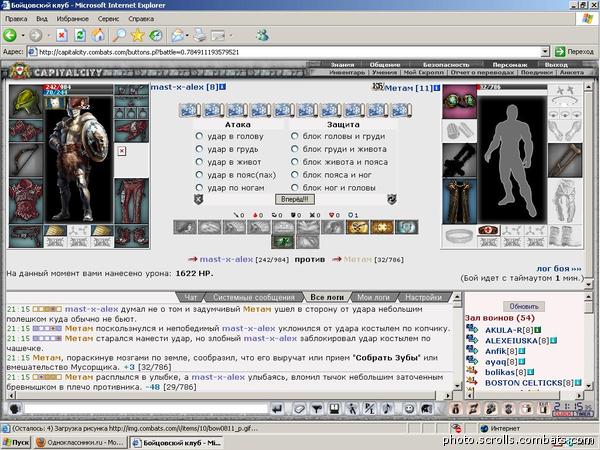Viewport: 600px width, 450px height.
Task: Open the "лог боя »»" link
Action: coord(559,269)
